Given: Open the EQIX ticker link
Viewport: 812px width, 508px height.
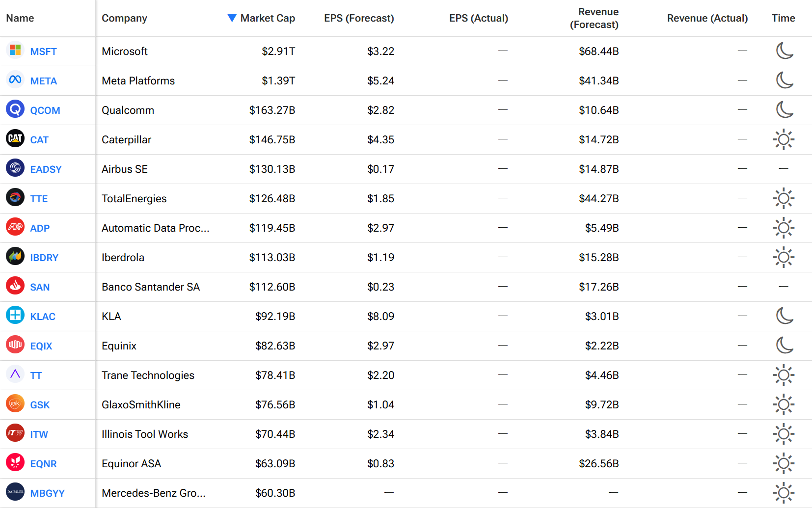Looking at the screenshot, I should pos(41,346).
